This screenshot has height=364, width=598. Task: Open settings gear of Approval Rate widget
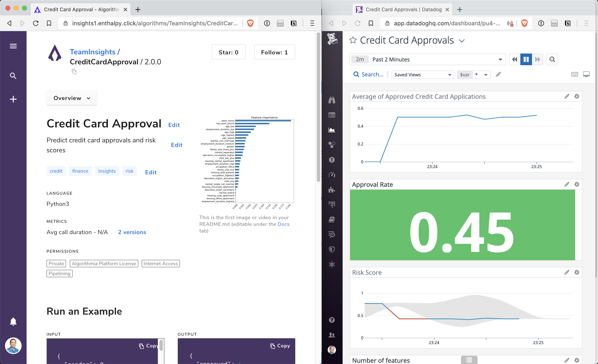pos(577,184)
